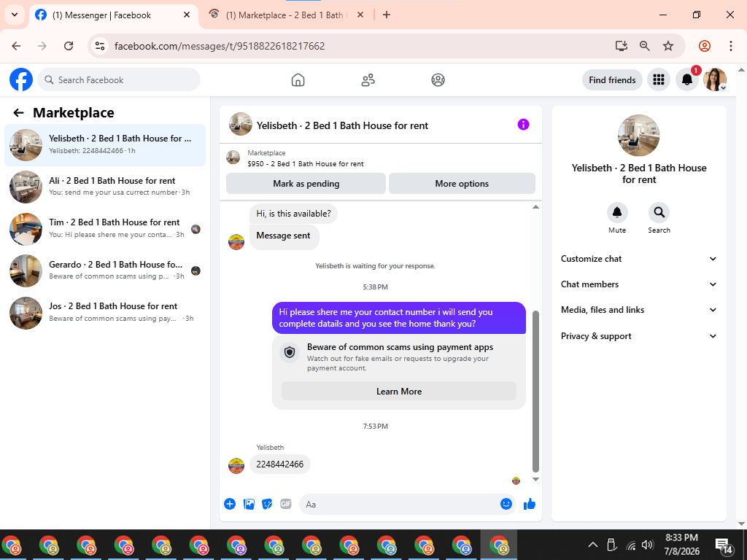Click the "Hi, is this available?" message
The image size is (747, 560).
(x=293, y=214)
